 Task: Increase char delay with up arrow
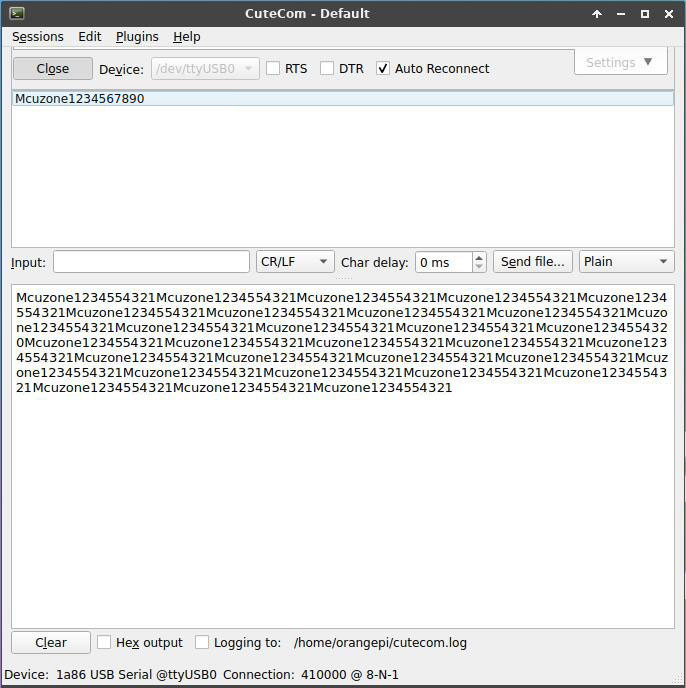pos(479,257)
